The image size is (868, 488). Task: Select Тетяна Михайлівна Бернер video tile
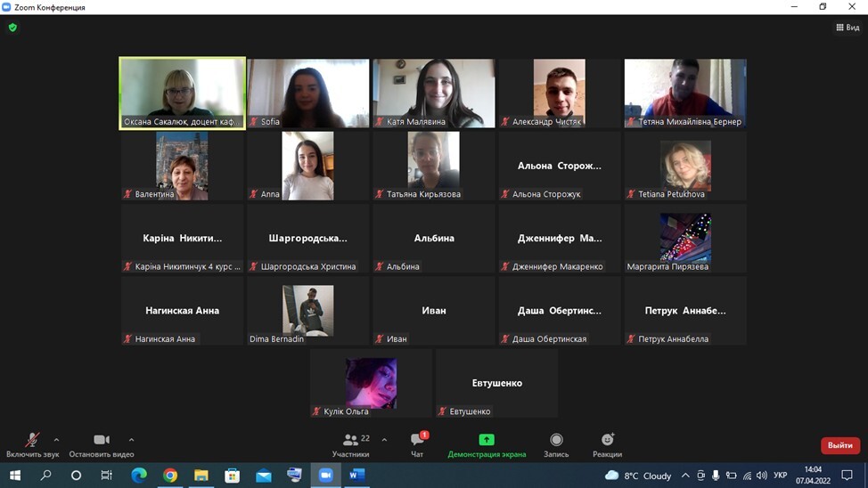coord(685,94)
